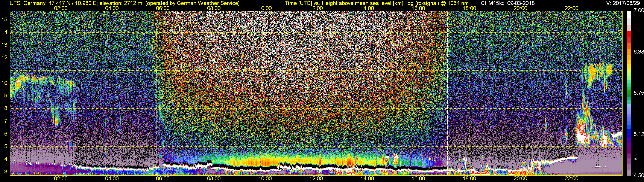Click the '5.75' colorbar value
644x182 pixels.
(x=639, y=93)
